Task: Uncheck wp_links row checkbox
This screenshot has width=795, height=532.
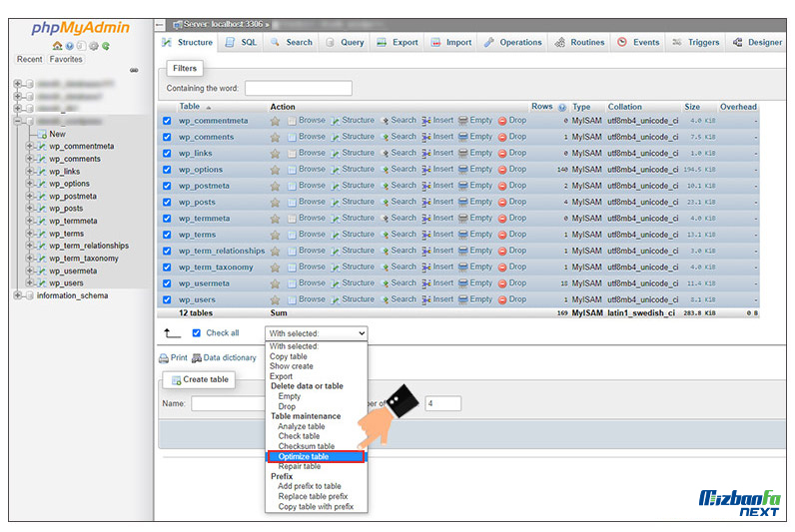Action: click(x=167, y=154)
